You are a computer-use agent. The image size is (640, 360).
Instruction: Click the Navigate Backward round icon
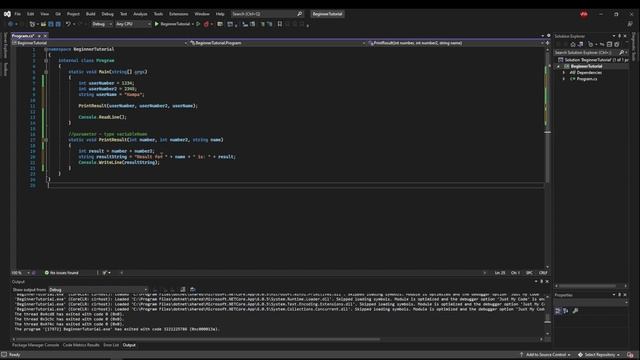(11, 24)
